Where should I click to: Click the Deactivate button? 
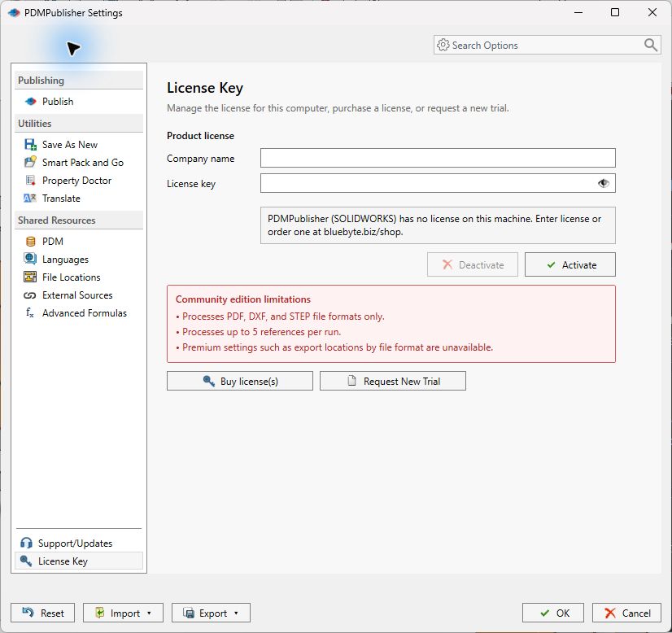(473, 264)
